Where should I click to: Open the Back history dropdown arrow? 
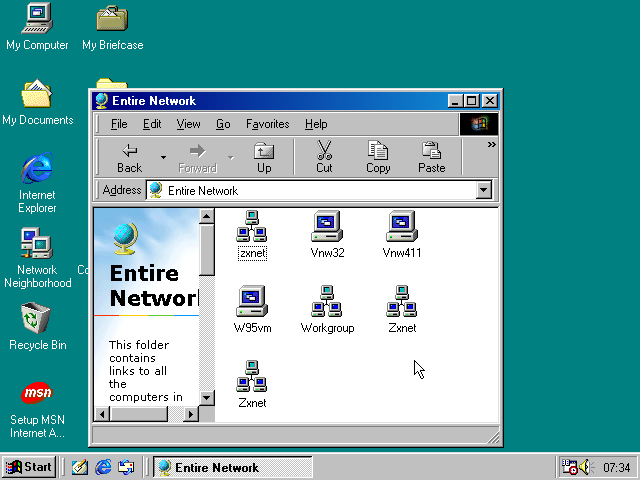163,158
